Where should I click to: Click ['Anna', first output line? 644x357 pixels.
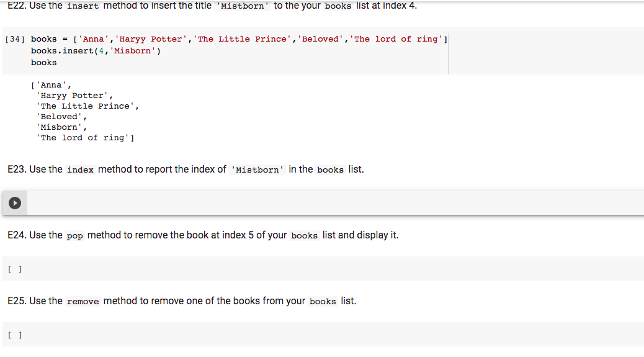pos(51,85)
